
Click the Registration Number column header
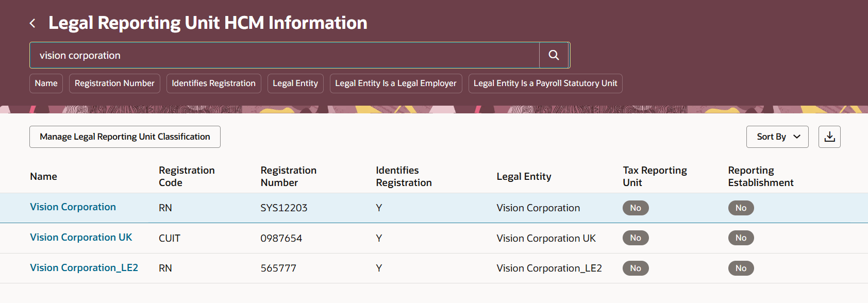pos(288,176)
